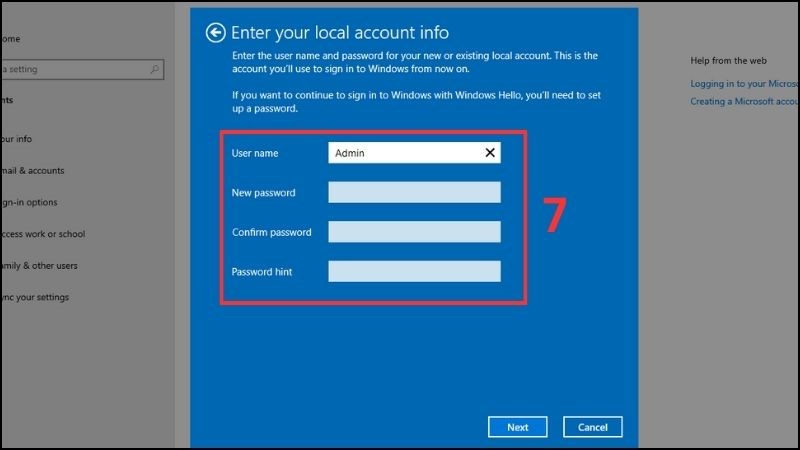
Task: Click the Find a setting search box
Action: (82, 69)
